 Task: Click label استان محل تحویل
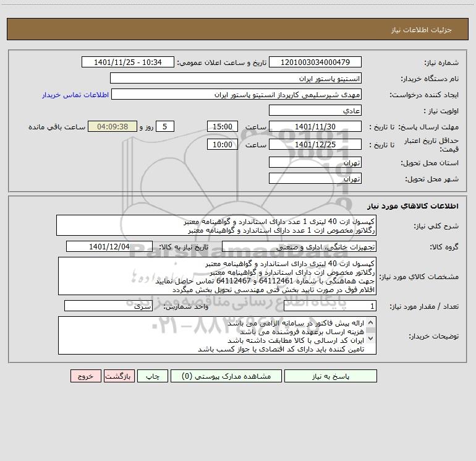pyautogui.click(x=430, y=163)
